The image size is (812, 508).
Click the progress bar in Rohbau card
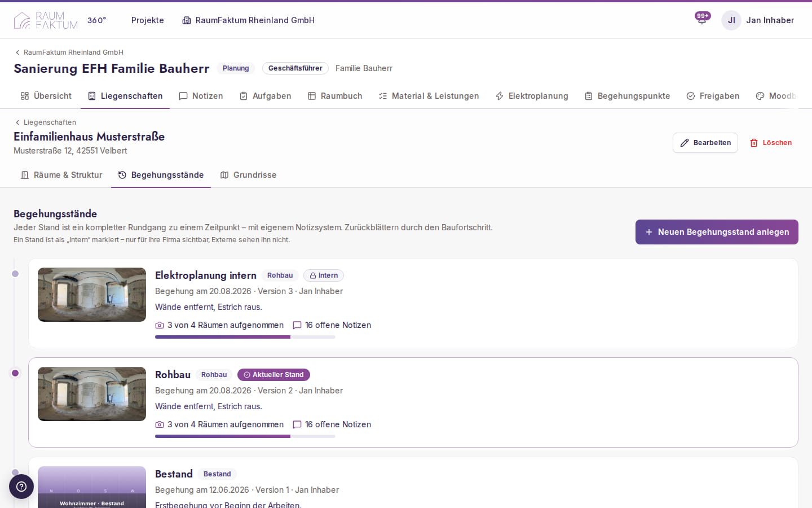click(x=245, y=436)
